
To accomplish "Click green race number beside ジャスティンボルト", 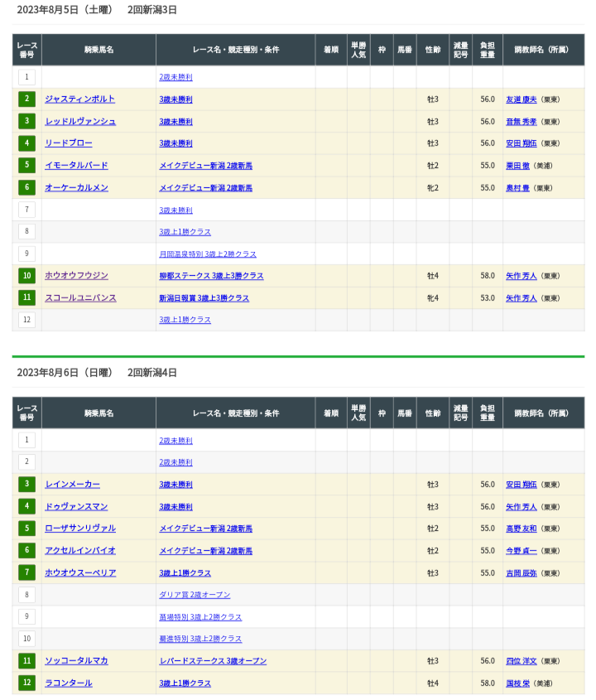I will tap(26, 99).
